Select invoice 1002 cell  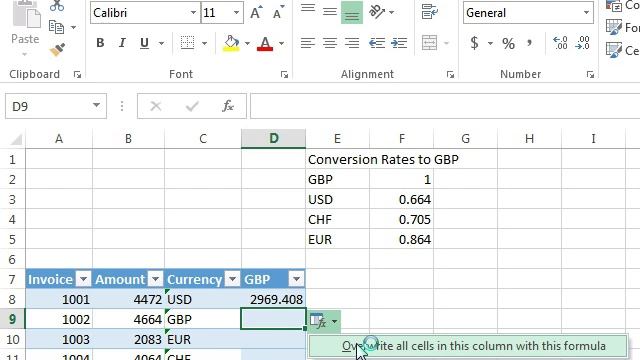click(59, 319)
